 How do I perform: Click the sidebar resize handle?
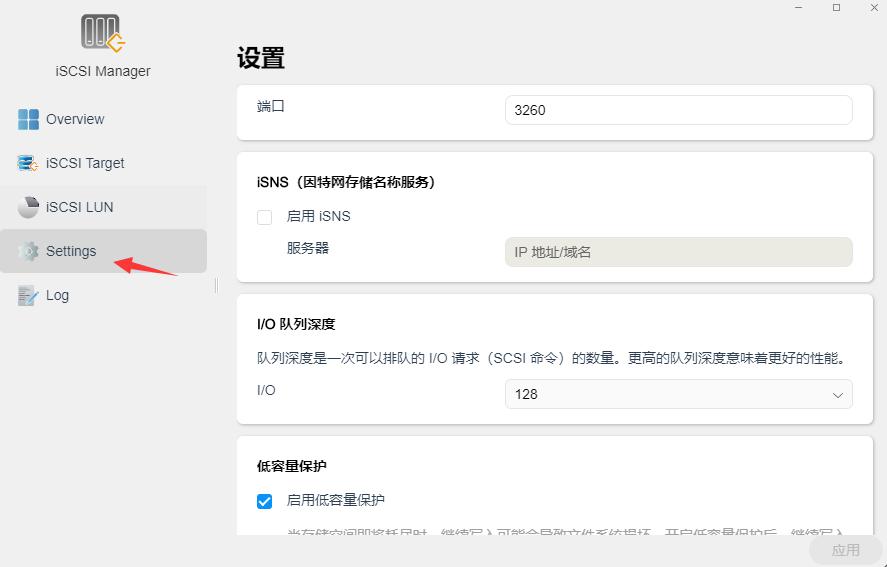tap(216, 285)
